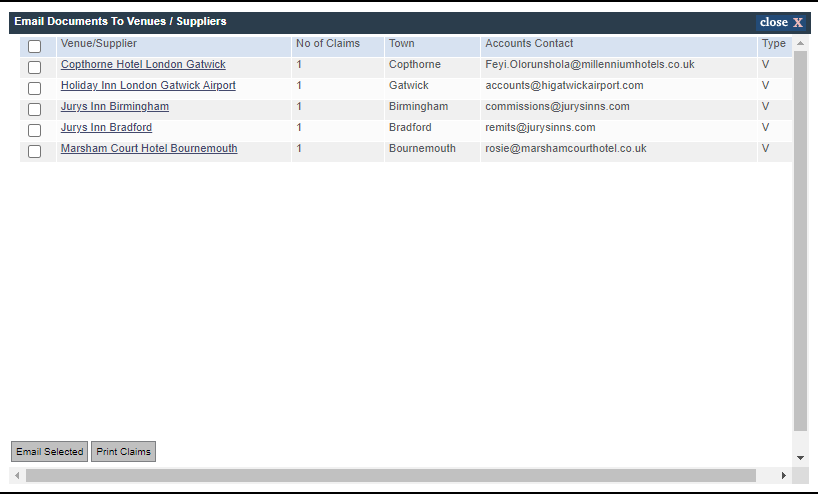Viewport: 818px width, 494px height.
Task: Click horizontal scrollbar right arrow
Action: click(784, 475)
